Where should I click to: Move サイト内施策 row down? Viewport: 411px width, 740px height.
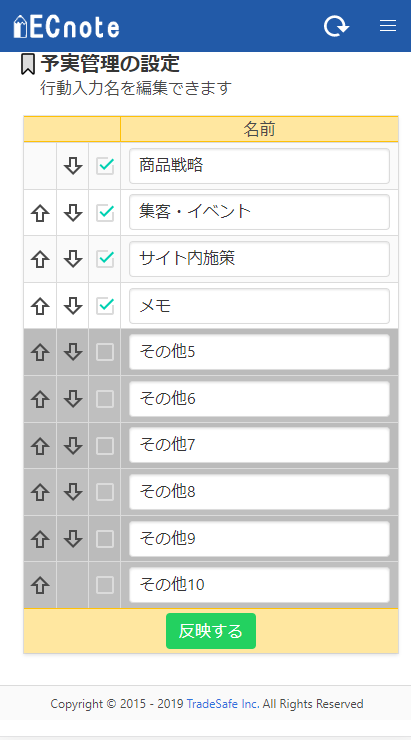[73, 260]
